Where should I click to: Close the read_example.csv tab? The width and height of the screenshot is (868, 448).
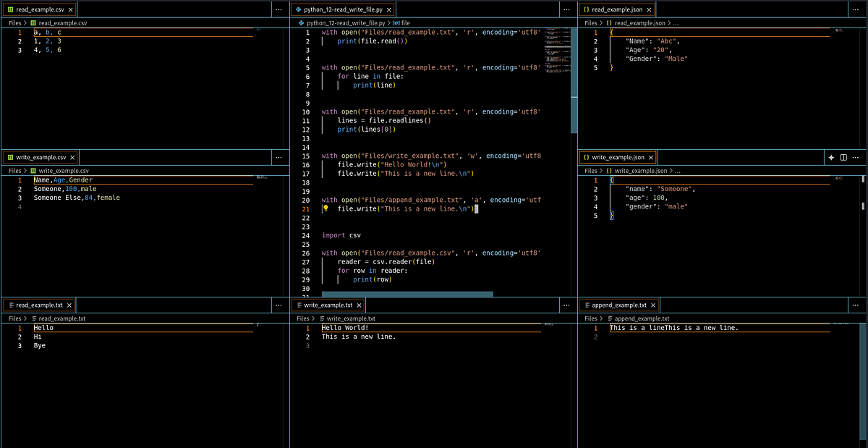70,9
